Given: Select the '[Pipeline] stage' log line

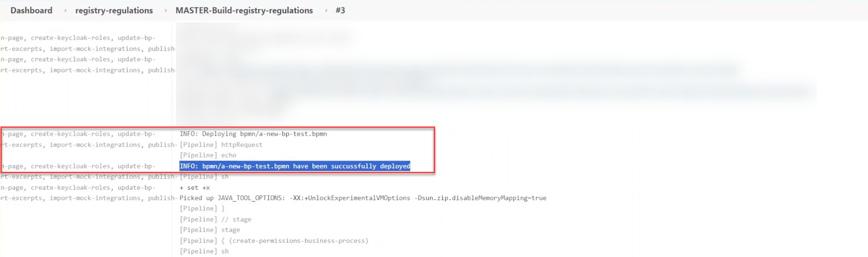Looking at the screenshot, I should tap(210, 230).
